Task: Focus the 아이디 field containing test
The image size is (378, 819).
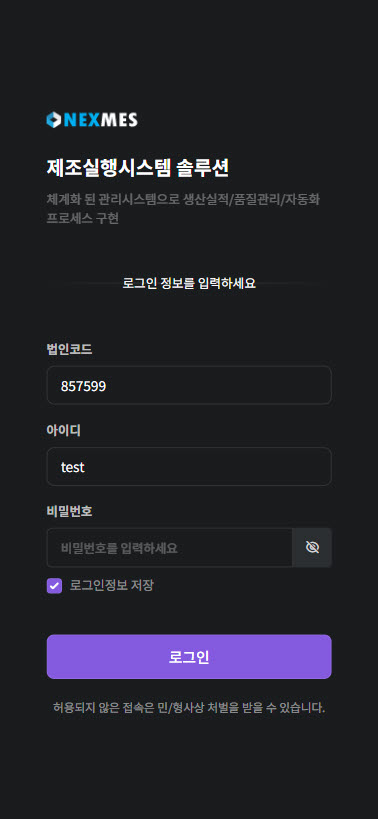Action: click(x=189, y=466)
